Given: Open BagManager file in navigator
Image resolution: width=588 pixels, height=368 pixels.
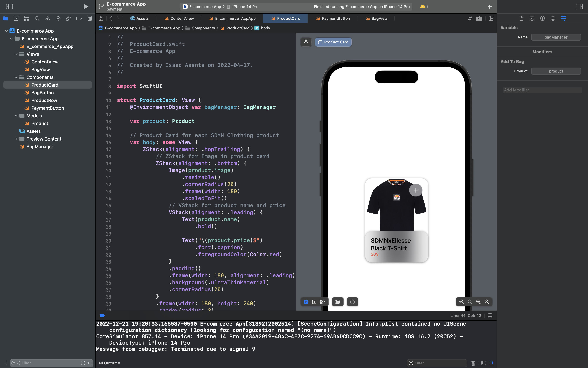Looking at the screenshot, I should pos(40,147).
